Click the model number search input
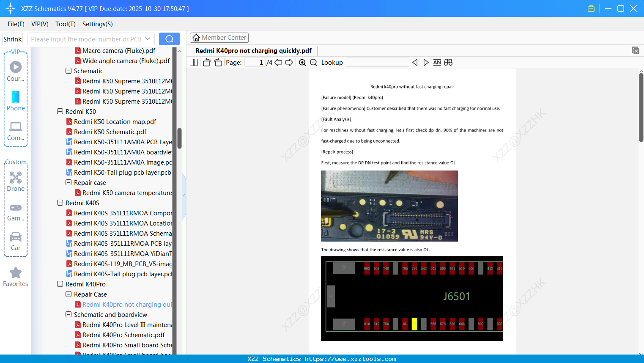This screenshot has width=644, height=363. [86, 39]
